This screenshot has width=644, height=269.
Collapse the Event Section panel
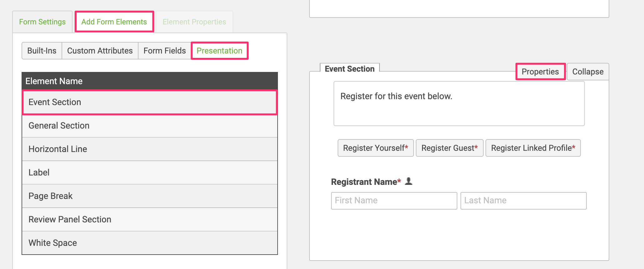click(x=588, y=72)
